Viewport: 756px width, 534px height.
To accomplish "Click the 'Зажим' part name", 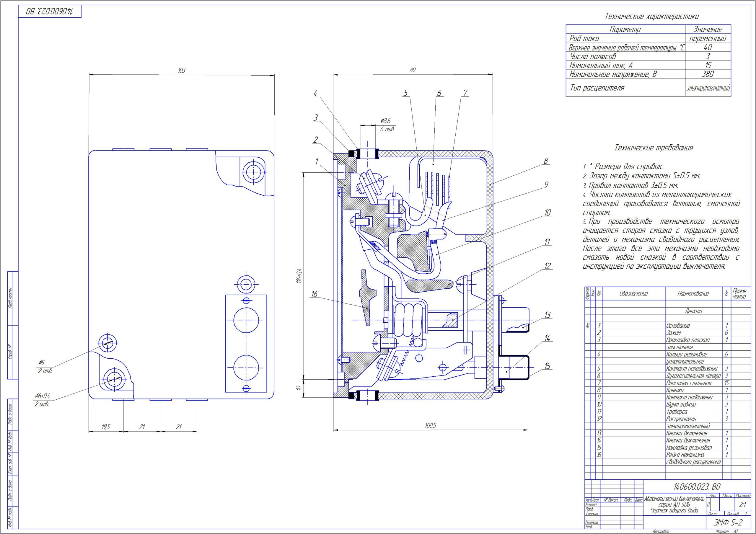I will click(x=673, y=333).
